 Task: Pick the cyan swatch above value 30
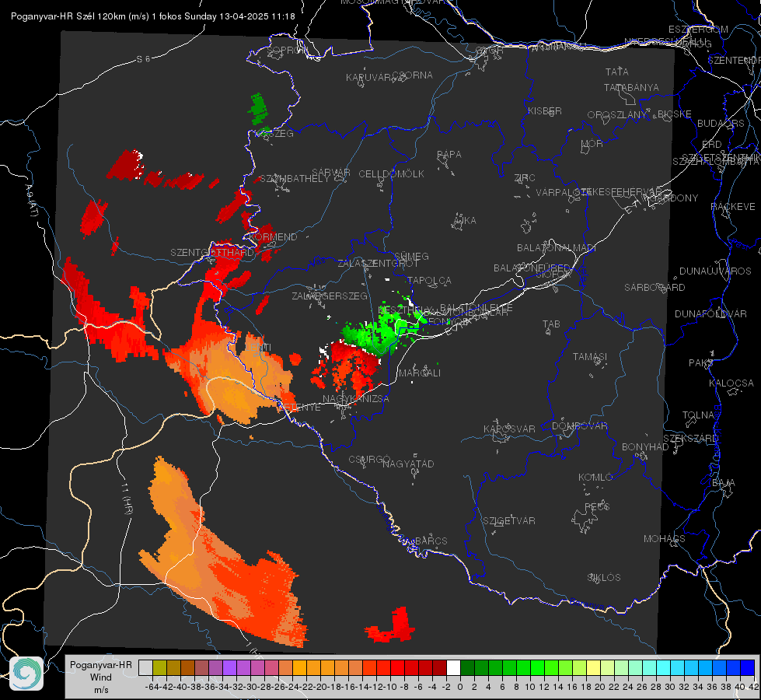point(664,668)
